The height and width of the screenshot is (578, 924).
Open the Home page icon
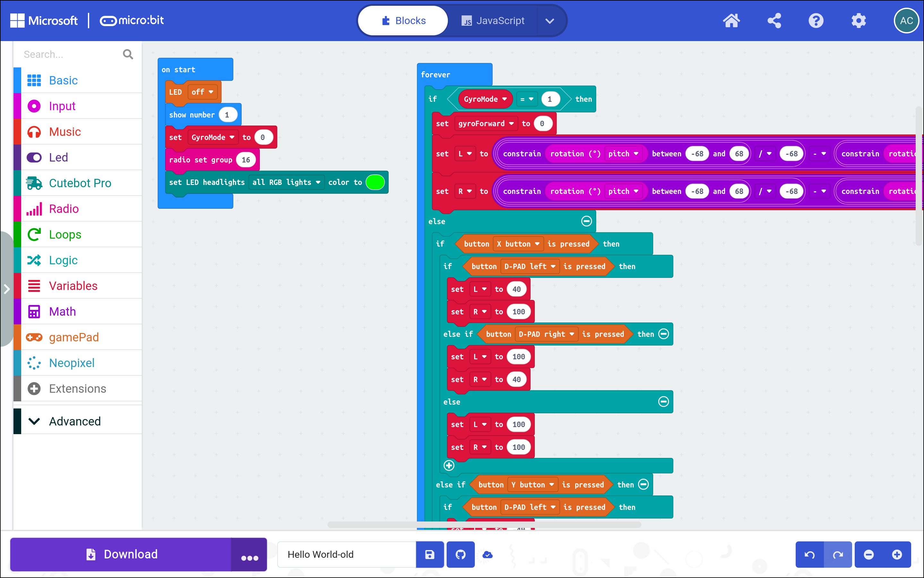pos(731,21)
